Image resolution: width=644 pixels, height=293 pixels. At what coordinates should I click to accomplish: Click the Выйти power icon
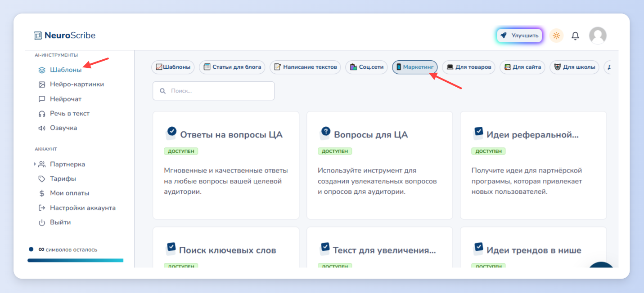click(x=42, y=222)
